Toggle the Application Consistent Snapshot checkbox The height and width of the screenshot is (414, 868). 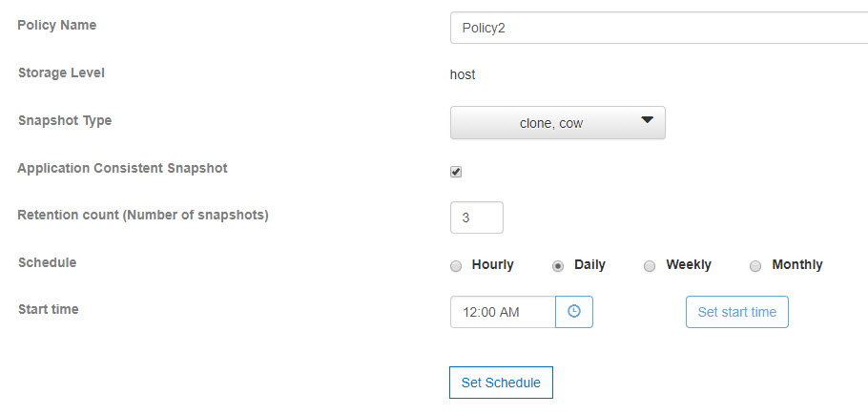(x=456, y=172)
